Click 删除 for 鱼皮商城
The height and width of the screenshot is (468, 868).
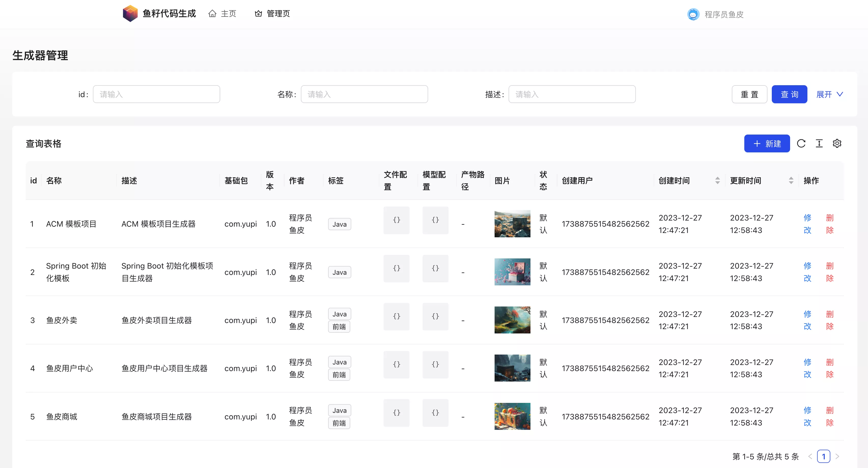pyautogui.click(x=830, y=416)
